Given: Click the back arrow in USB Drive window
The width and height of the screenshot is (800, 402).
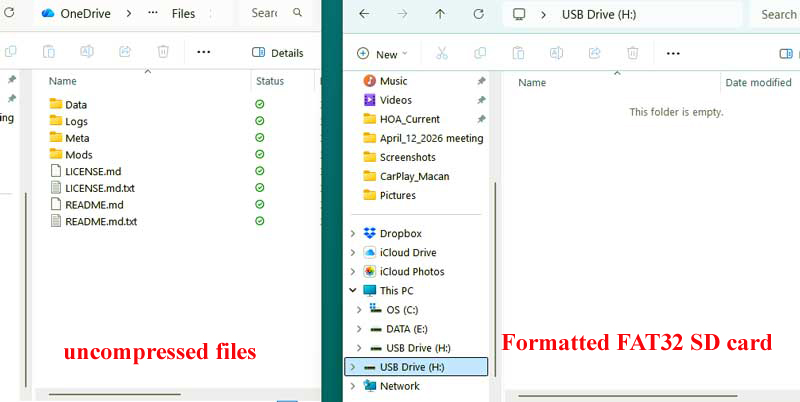Looking at the screenshot, I should 364,14.
